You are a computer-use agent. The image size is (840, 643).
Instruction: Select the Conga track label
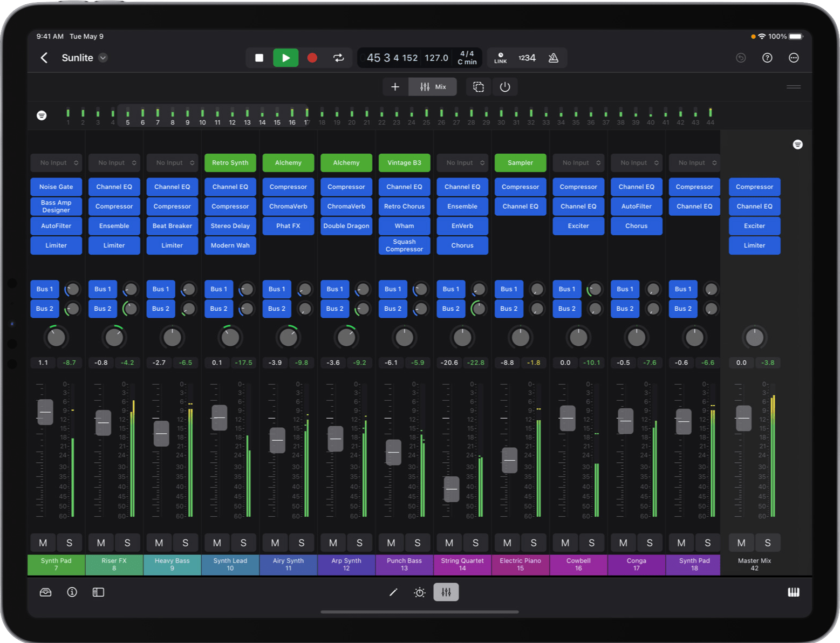click(x=637, y=565)
